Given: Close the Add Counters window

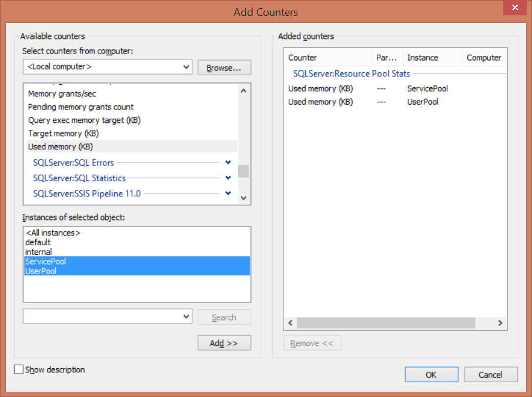Looking at the screenshot, I should pyautogui.click(x=515, y=8).
